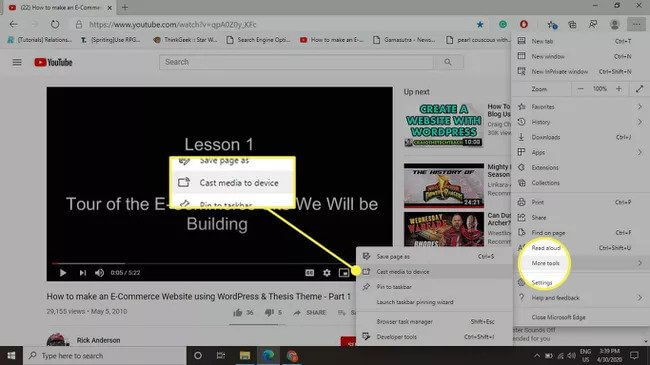Image resolution: width=650 pixels, height=365 pixels.
Task: Click SHARE below the video
Action: coord(309,312)
